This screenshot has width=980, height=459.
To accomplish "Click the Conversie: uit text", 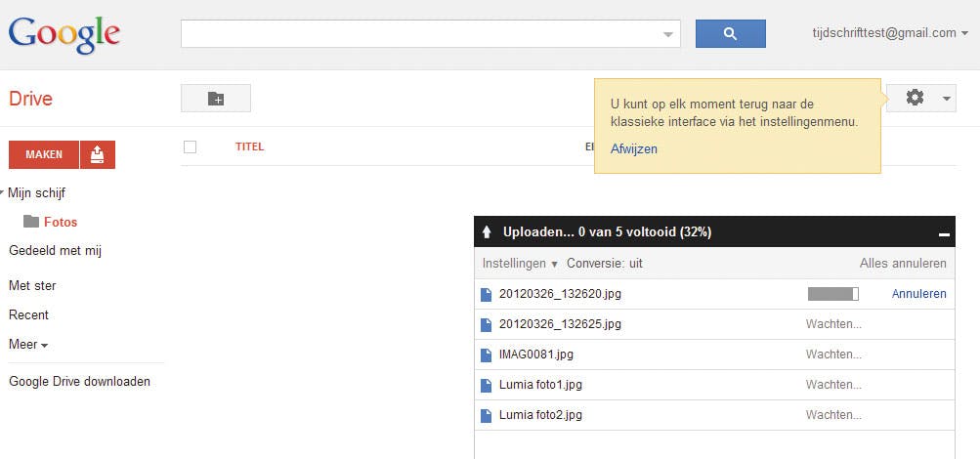I will (x=605, y=264).
